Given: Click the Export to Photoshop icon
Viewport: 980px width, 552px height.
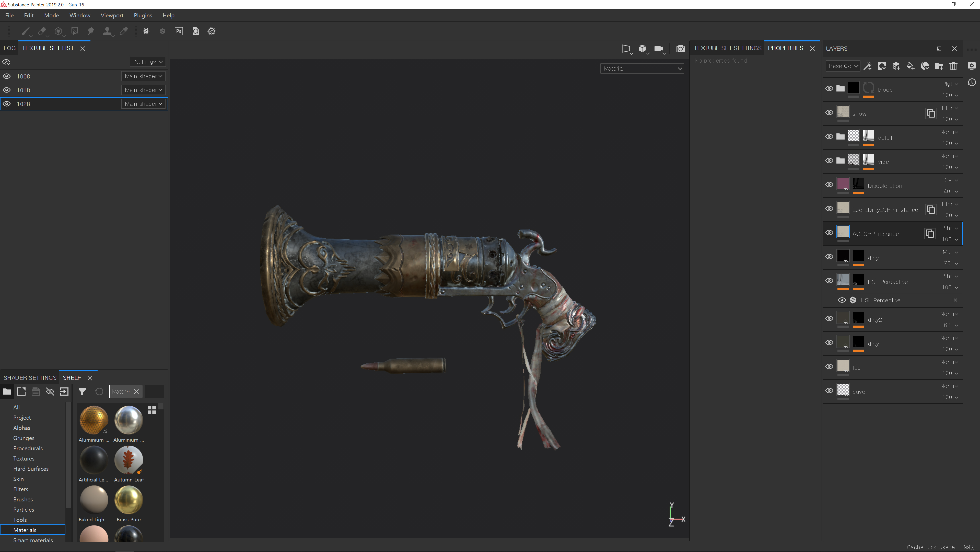Looking at the screenshot, I should (x=179, y=31).
